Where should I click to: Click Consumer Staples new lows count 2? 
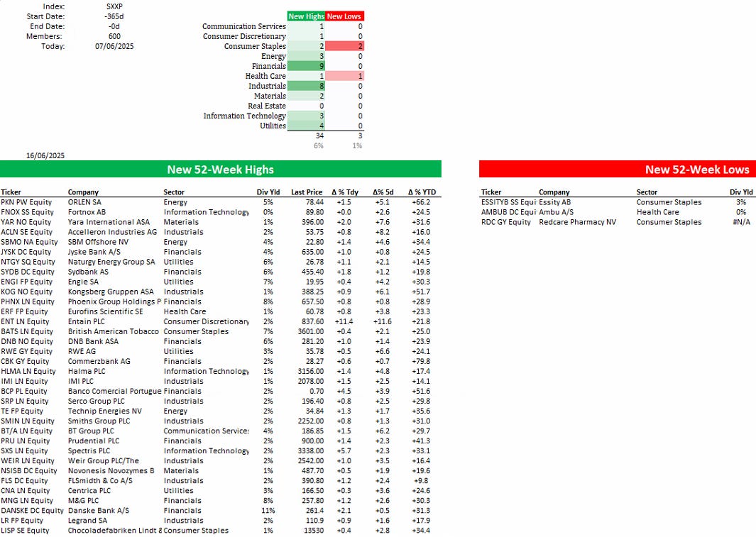pos(344,46)
